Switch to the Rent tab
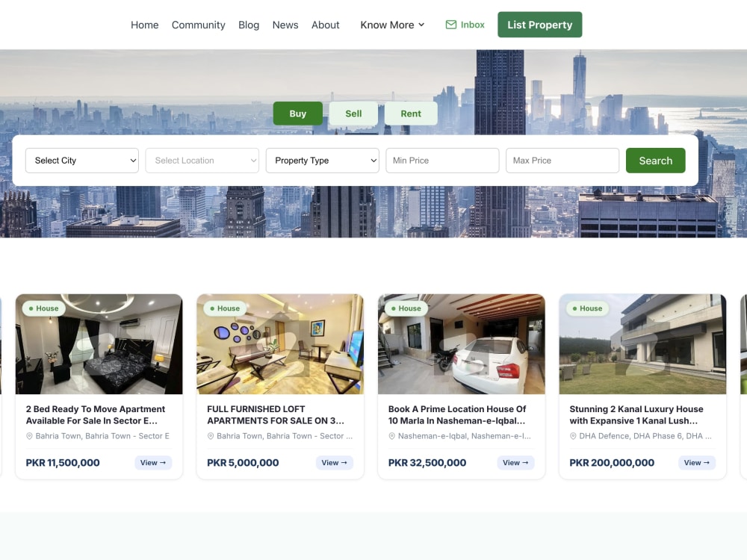Viewport: 747px width, 560px height. click(411, 113)
